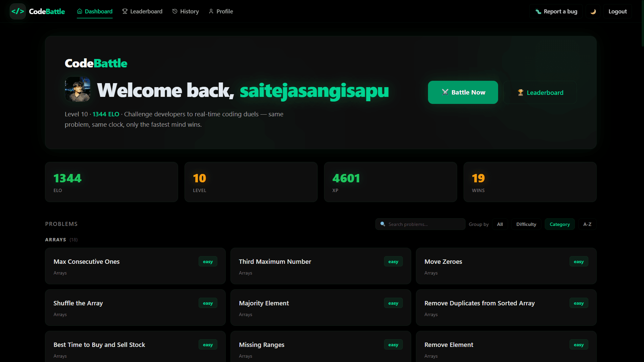Open the Third Maximum Number problem
Image resolution: width=644 pixels, height=362 pixels.
coord(321,266)
